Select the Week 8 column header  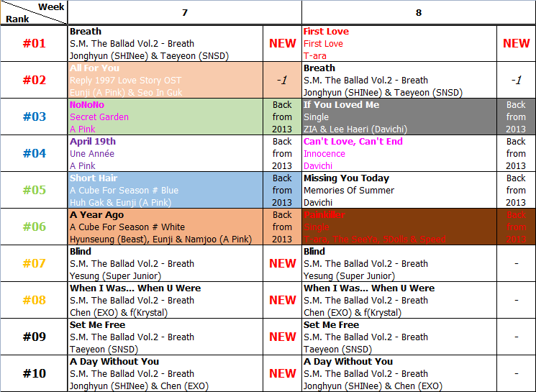tap(419, 13)
